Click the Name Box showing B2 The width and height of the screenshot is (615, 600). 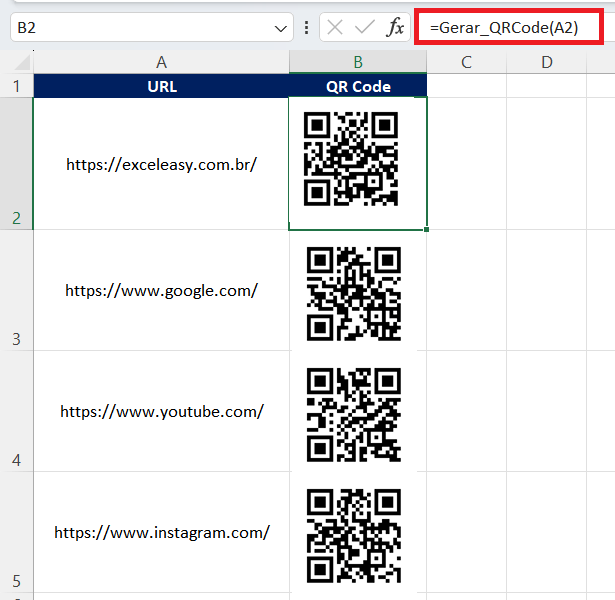[140, 28]
